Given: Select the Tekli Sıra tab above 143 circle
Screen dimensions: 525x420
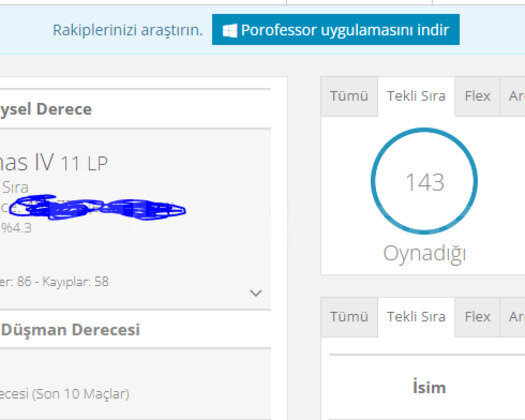Looking at the screenshot, I should (416, 96).
